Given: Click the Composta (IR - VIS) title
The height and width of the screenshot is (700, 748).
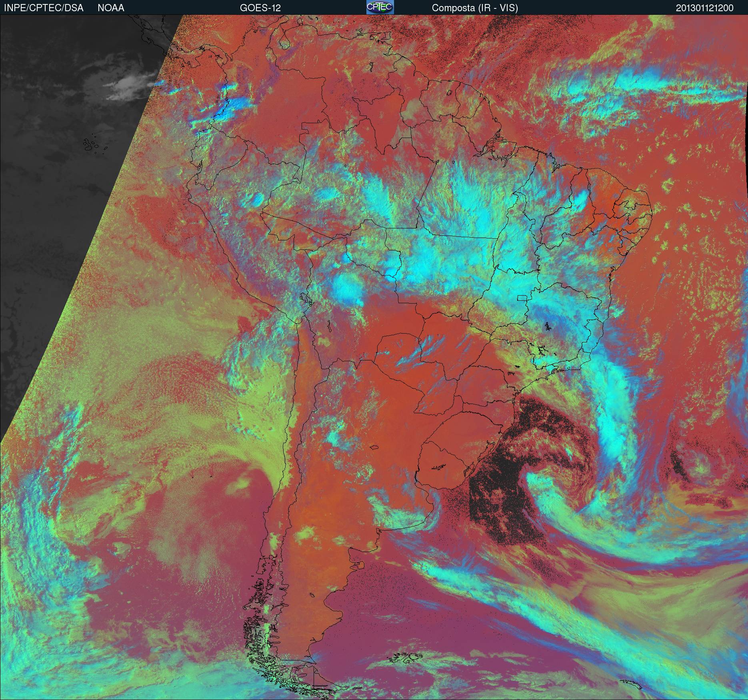Looking at the screenshot, I should (x=475, y=8).
